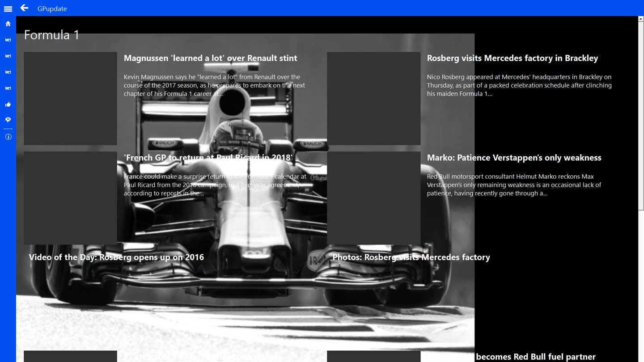Viewport: 644px width, 362px height.
Task: Click the 'Red Bull motorsport consultant Helmut Marko' summary
Action: tap(514, 185)
